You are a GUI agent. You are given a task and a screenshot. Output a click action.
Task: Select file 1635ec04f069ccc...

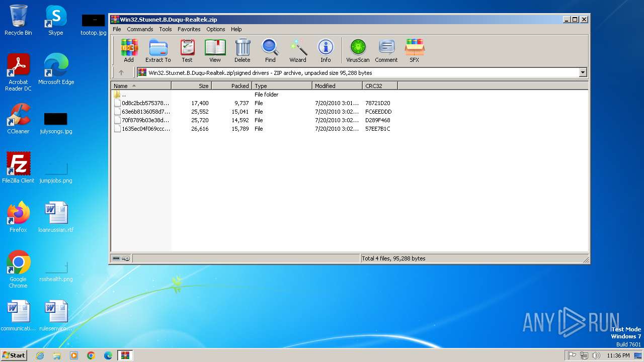(x=142, y=129)
